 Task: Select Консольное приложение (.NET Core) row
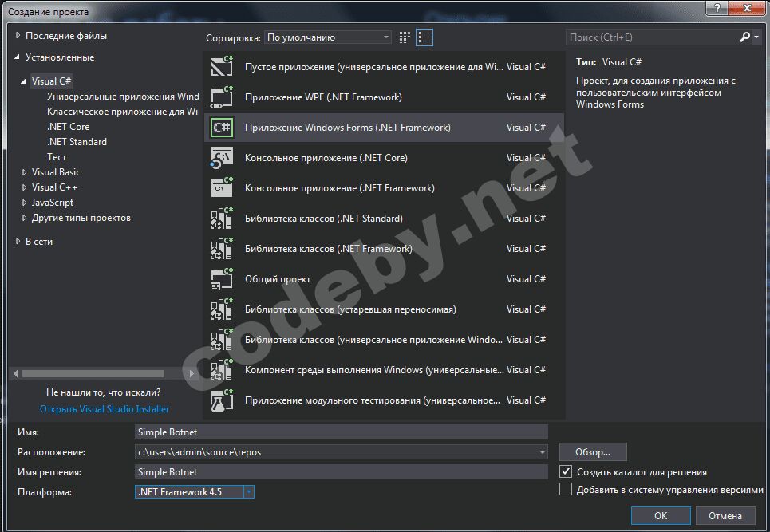point(384,158)
